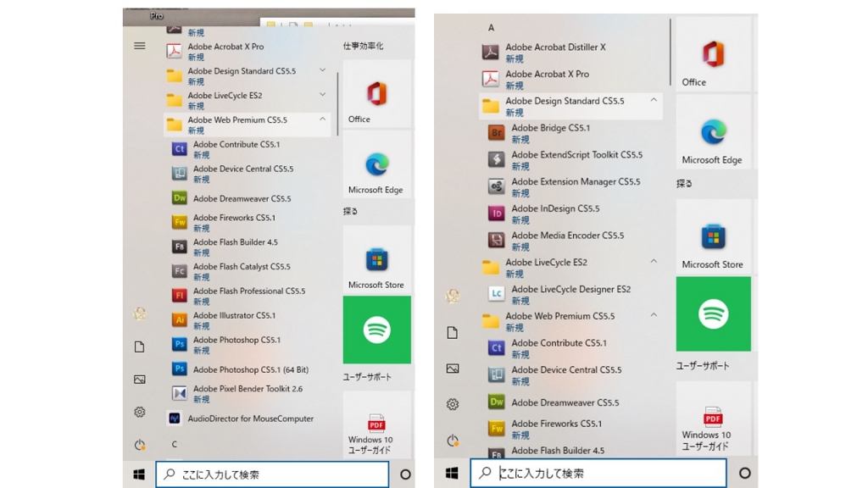The image size is (868, 488).
Task: Click letter C header in left app list
Action: 174,444
